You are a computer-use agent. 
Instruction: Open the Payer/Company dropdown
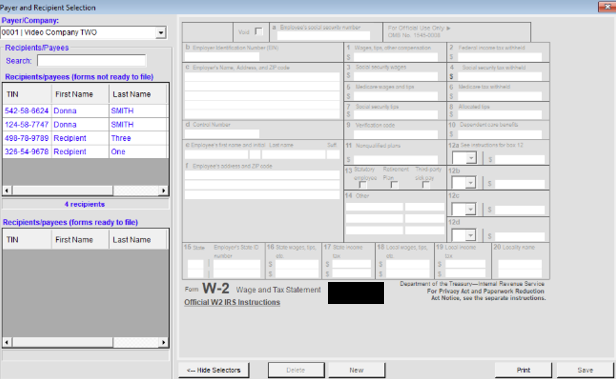coord(160,33)
